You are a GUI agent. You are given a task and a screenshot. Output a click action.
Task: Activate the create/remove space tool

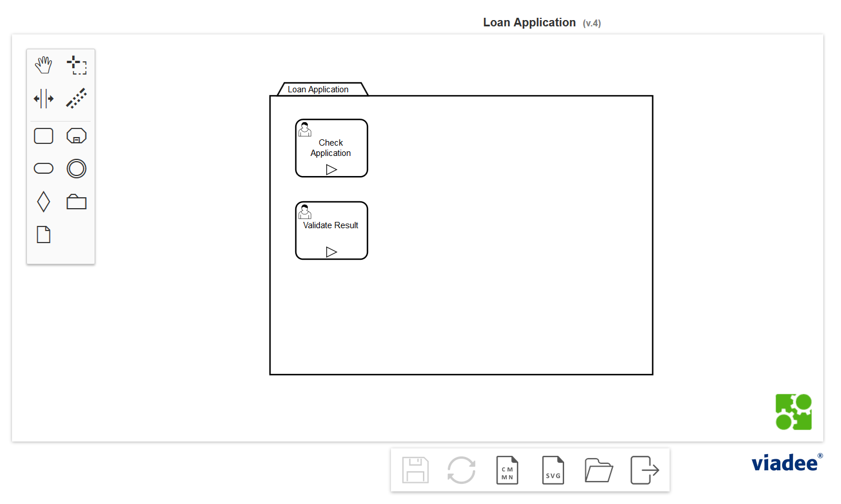tap(44, 99)
